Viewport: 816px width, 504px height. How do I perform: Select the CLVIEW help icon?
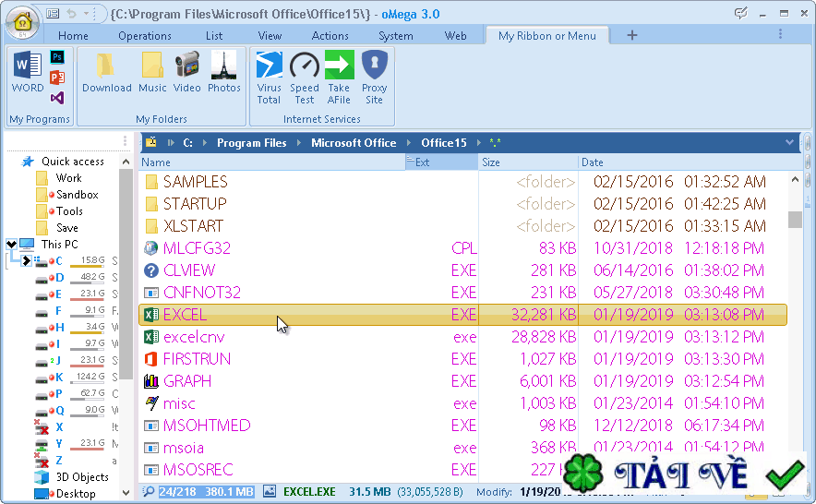pos(150,270)
